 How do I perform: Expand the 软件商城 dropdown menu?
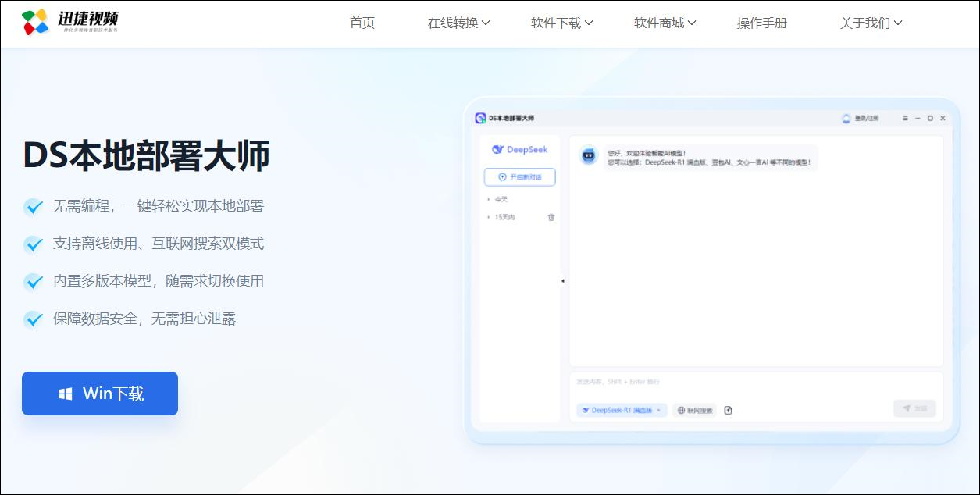665,23
